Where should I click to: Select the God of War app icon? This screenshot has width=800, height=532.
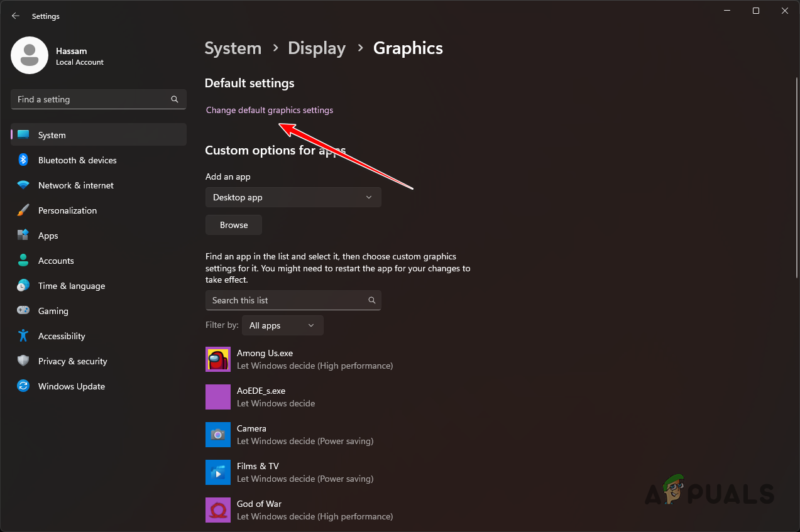(217, 509)
